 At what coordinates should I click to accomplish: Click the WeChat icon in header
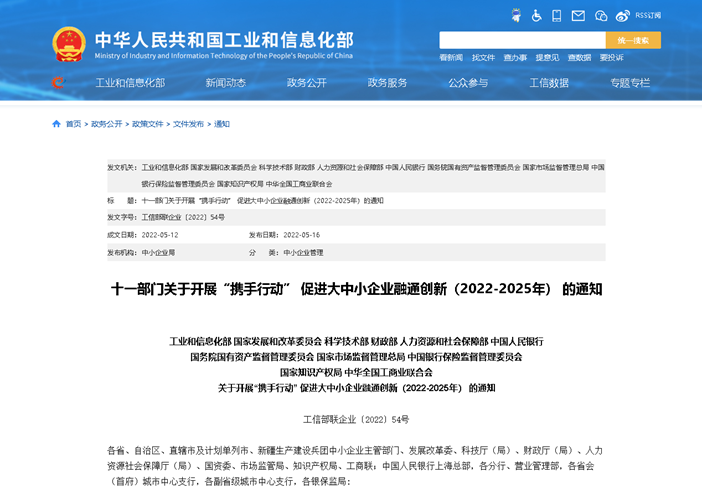(x=601, y=16)
